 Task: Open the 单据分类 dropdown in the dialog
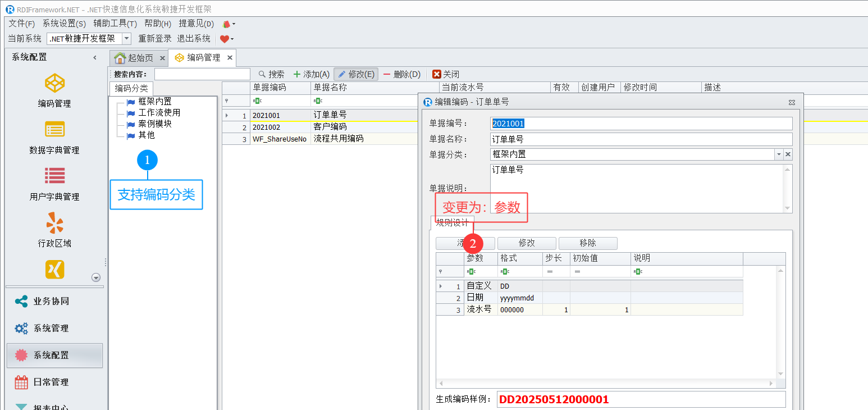778,154
